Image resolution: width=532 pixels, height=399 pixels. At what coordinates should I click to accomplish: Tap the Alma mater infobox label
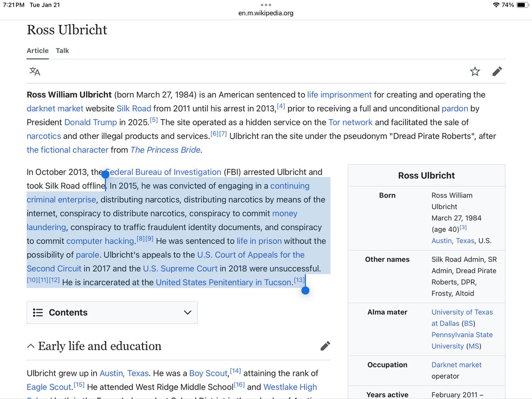coord(387,312)
